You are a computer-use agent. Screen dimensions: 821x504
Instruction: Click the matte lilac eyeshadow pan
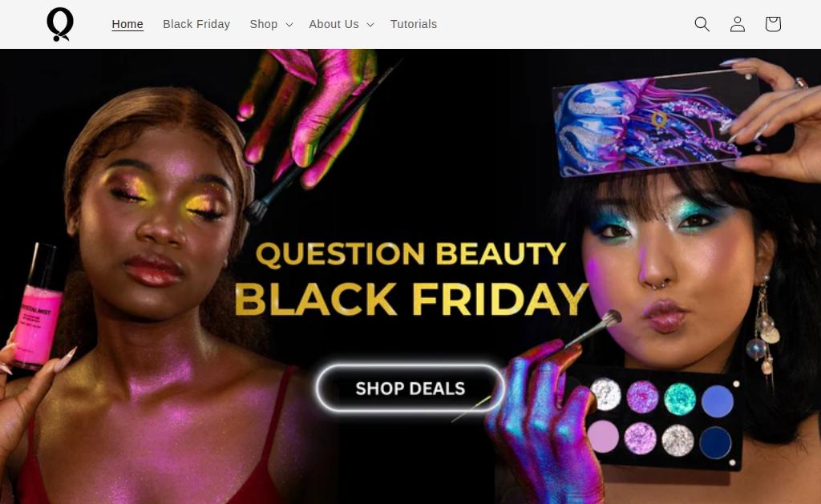[603, 436]
